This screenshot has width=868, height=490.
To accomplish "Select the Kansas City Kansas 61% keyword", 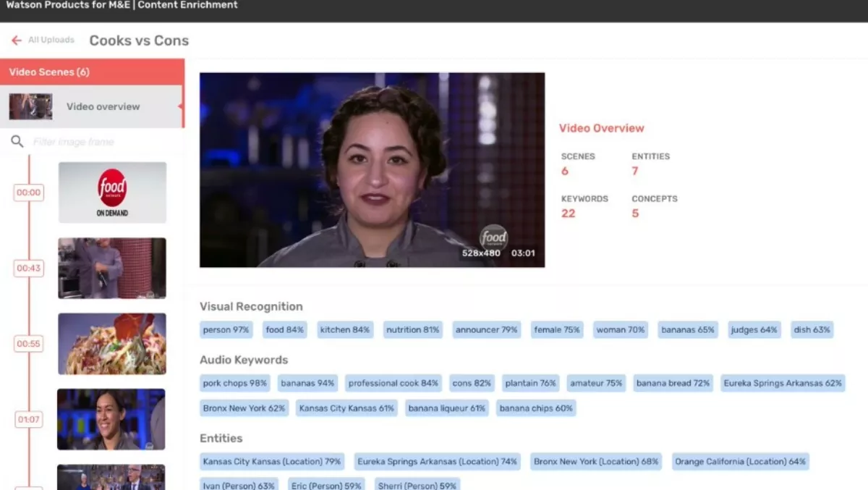I will (346, 408).
